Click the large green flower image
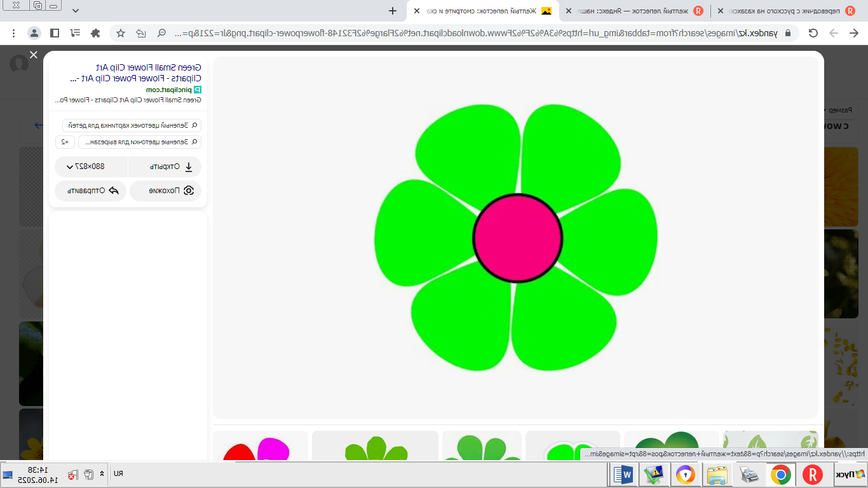This screenshot has width=868, height=488. coord(515,237)
